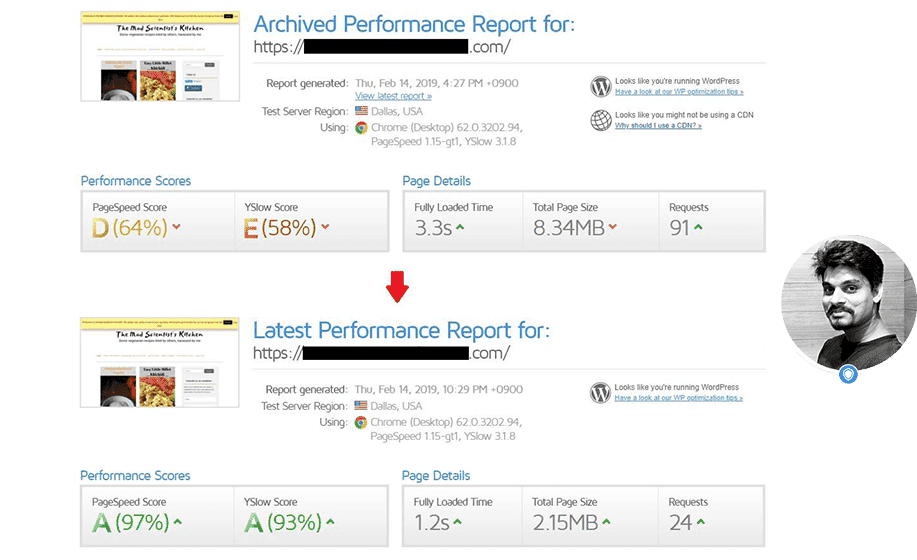Open WP optimization tips link in archived report
The height and width of the screenshot is (560, 917).
[x=679, y=91]
